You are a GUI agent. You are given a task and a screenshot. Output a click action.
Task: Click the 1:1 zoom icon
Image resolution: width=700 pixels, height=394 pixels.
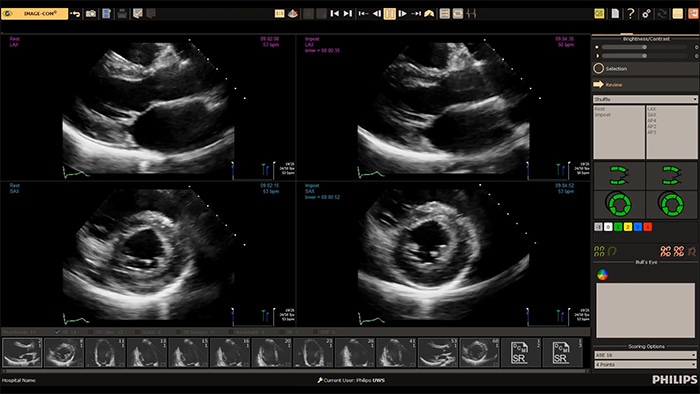pyautogui.click(x=279, y=14)
